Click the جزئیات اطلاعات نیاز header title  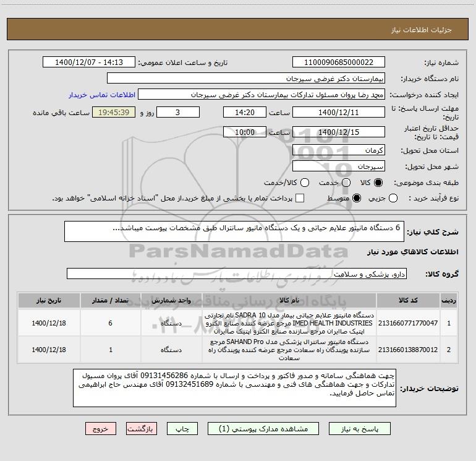tap(422, 30)
